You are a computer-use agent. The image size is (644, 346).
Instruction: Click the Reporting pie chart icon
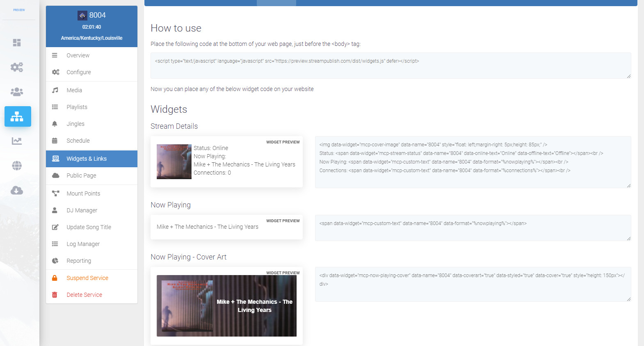tap(55, 261)
